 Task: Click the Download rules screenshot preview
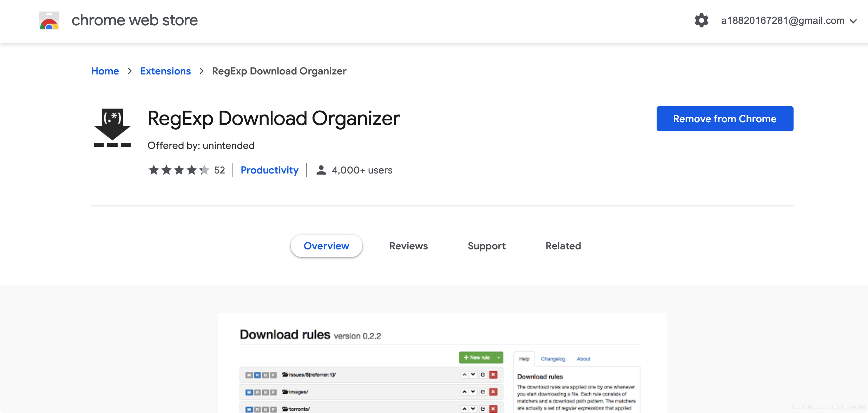[442, 363]
